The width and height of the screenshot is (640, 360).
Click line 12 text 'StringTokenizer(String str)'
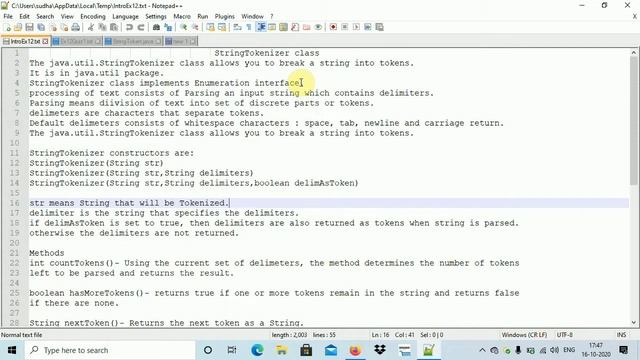(96, 163)
